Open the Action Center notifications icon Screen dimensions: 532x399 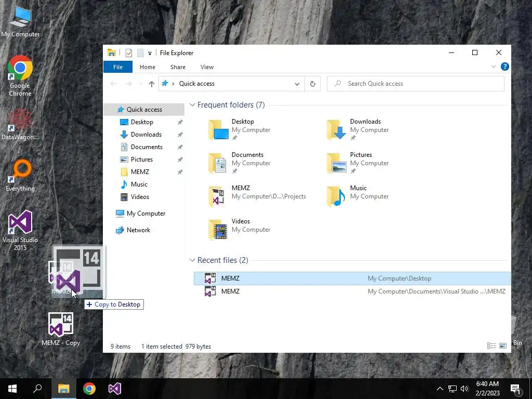515,389
